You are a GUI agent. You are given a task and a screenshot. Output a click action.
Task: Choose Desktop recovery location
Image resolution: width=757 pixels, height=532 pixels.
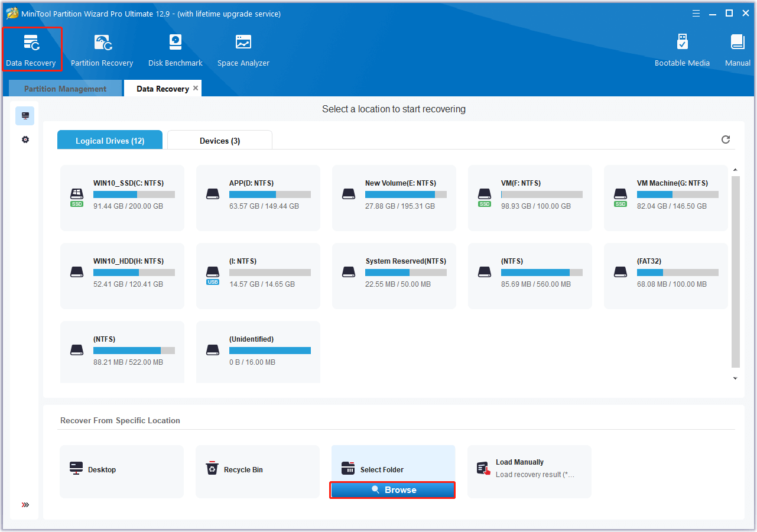point(122,472)
